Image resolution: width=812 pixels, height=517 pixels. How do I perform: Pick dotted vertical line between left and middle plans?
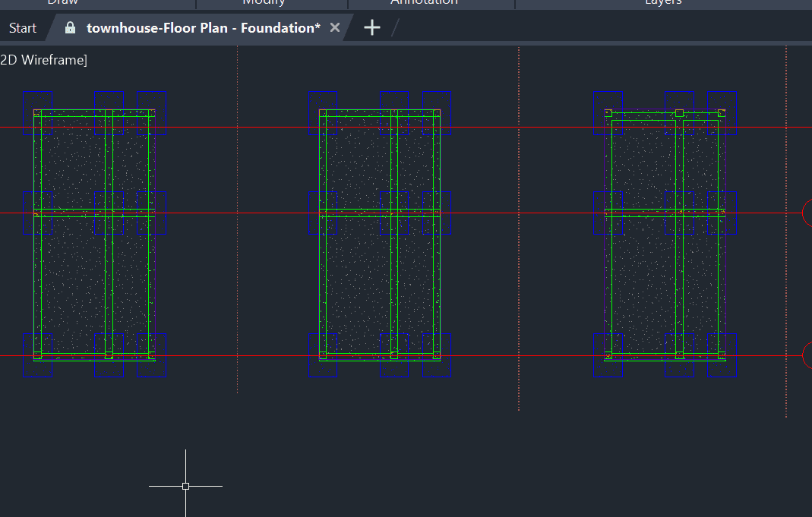click(x=237, y=228)
